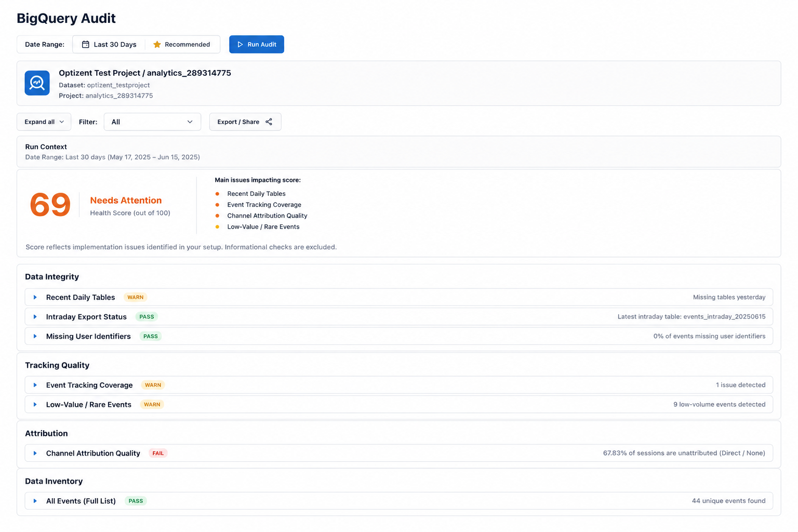
Task: Click the Low-Value / Rare Events row title
Action: coord(89,404)
